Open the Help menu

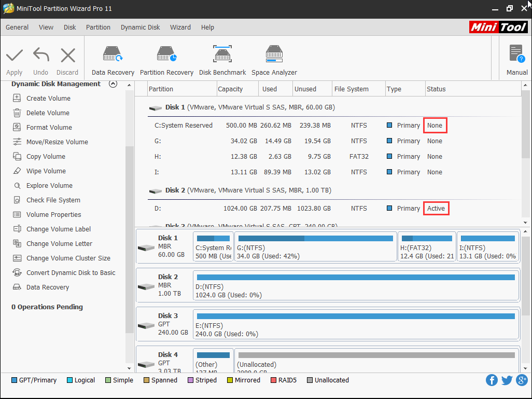(x=207, y=27)
